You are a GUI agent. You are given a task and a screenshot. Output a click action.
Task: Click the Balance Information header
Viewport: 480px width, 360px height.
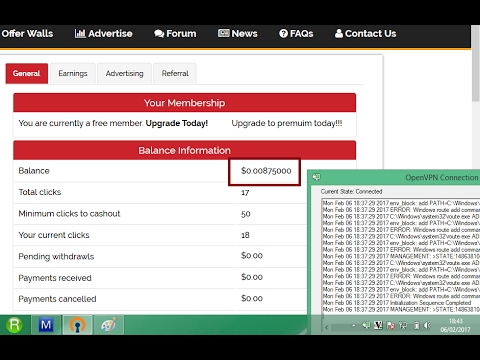(184, 150)
